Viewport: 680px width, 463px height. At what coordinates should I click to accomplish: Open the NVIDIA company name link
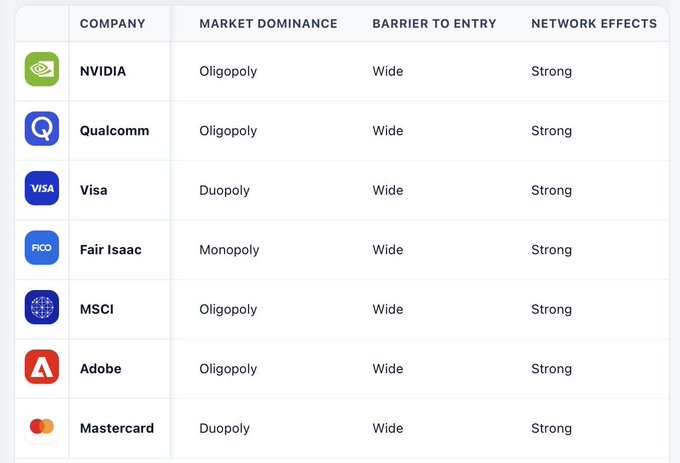[103, 71]
